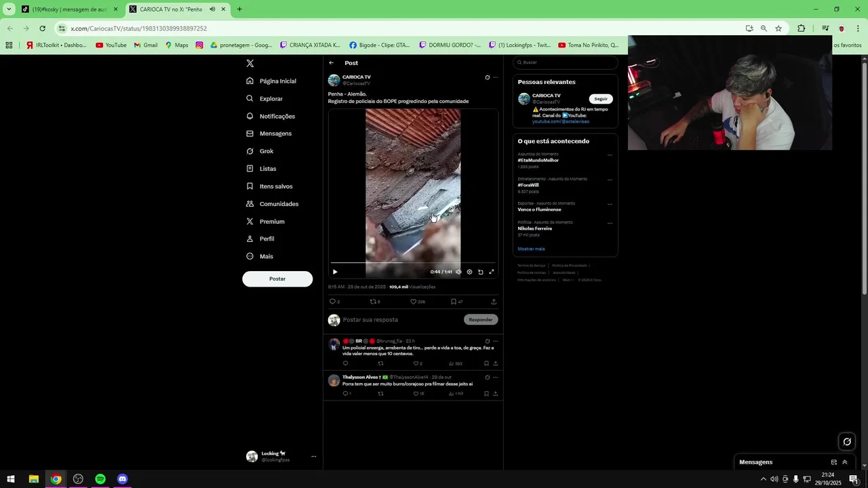Open the #ForaWill trending topic
The width and height of the screenshot is (868, 488).
(x=528, y=185)
